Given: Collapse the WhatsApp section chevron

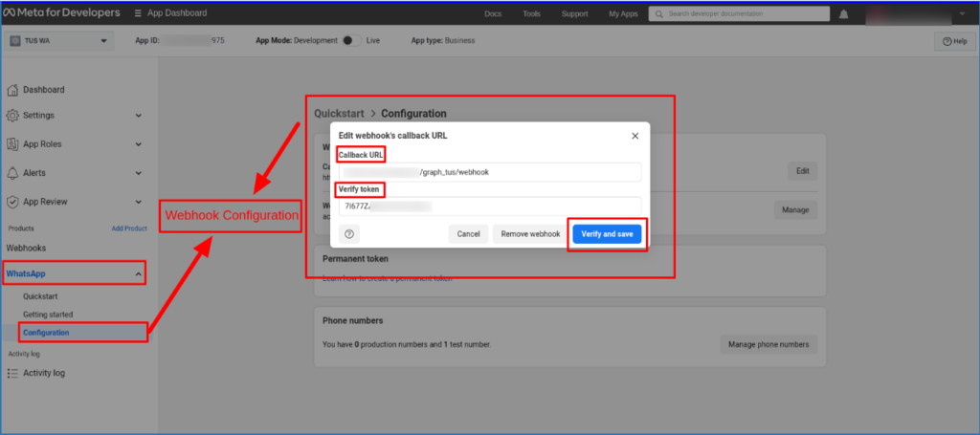Looking at the screenshot, I should (139, 274).
